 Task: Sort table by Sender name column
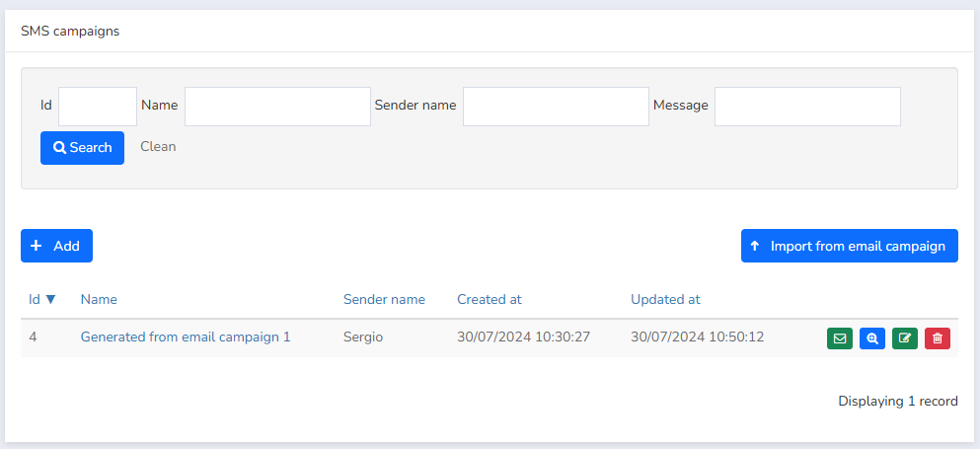pyautogui.click(x=384, y=300)
